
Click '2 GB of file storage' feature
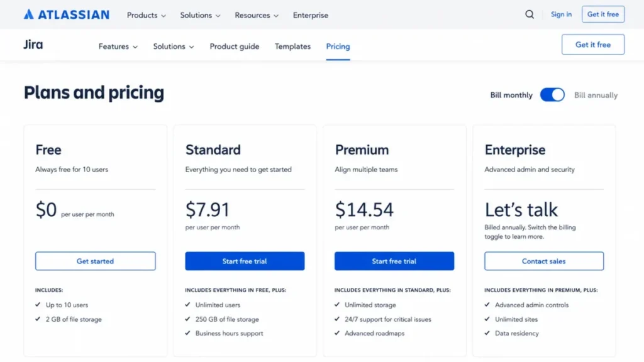pos(74,319)
